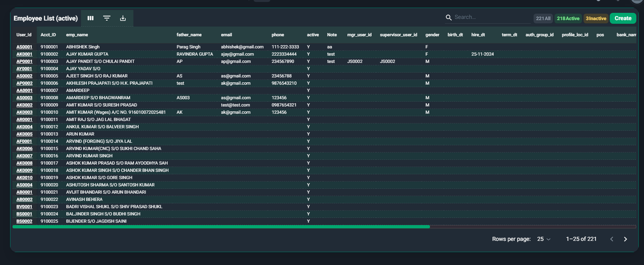Open employee link AB0001
This screenshot has width=644, height=265.
click(24, 192)
